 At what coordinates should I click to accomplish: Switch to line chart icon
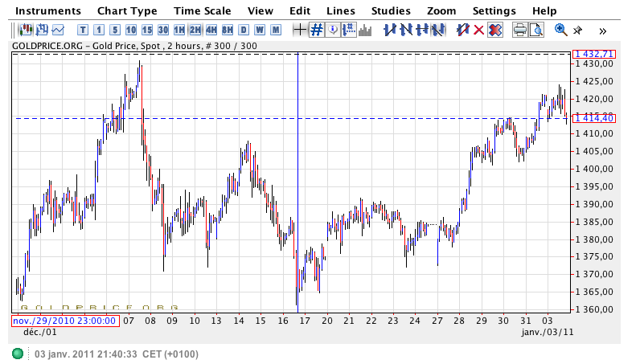point(58,31)
